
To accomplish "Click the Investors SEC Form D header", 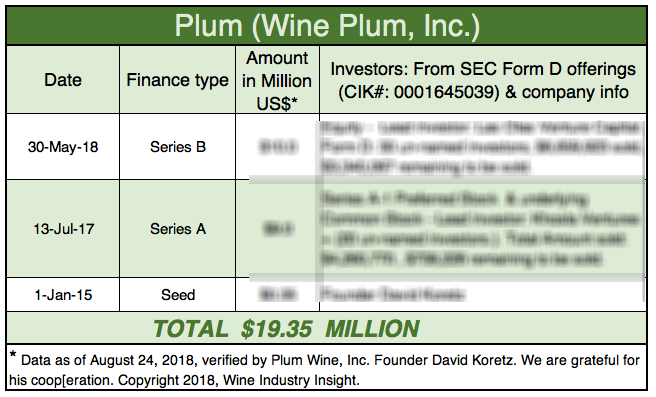I will (x=483, y=80).
